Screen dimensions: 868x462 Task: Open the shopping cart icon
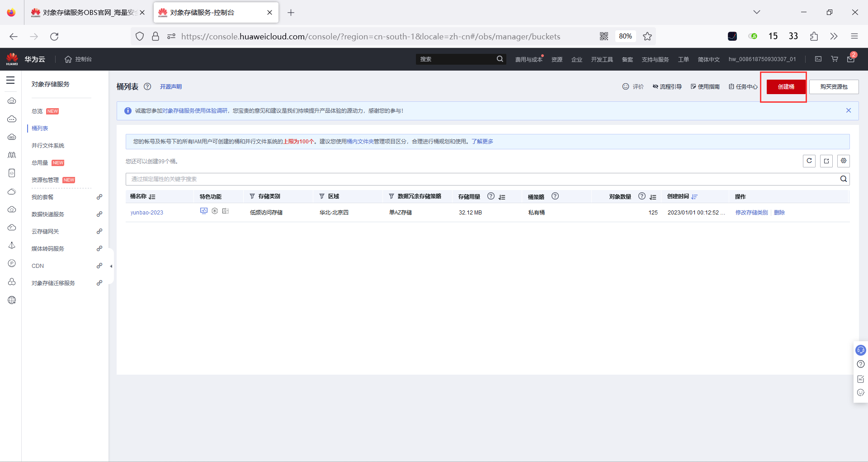(x=835, y=59)
